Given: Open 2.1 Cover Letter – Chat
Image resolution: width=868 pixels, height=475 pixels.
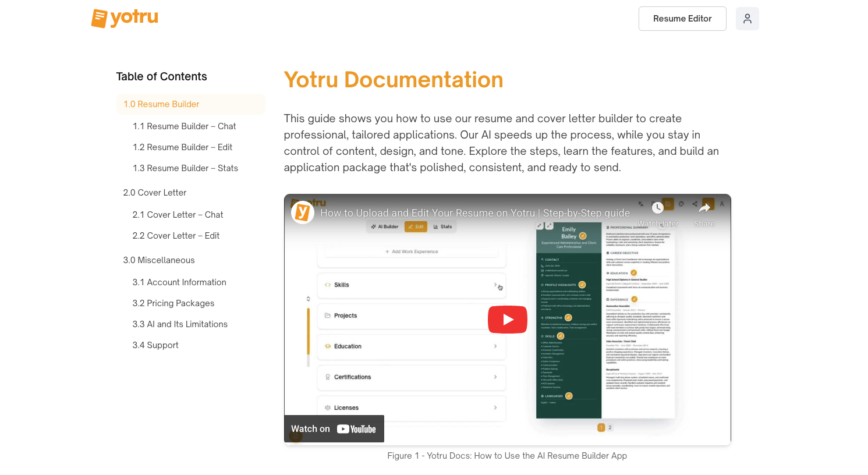Looking at the screenshot, I should point(178,215).
